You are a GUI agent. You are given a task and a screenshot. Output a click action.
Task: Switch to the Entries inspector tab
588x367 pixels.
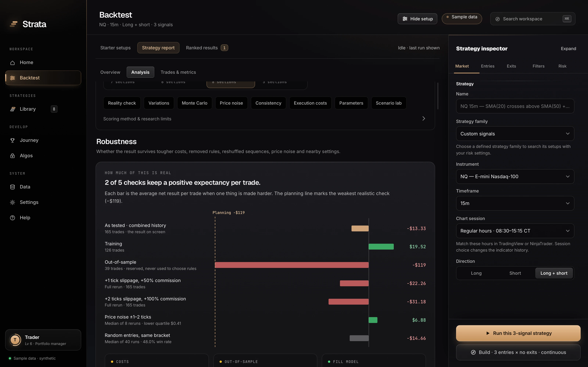tap(488, 66)
